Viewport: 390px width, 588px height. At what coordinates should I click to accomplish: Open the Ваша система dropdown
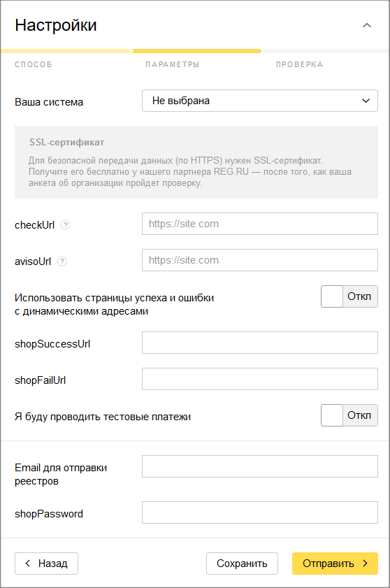coord(260,101)
